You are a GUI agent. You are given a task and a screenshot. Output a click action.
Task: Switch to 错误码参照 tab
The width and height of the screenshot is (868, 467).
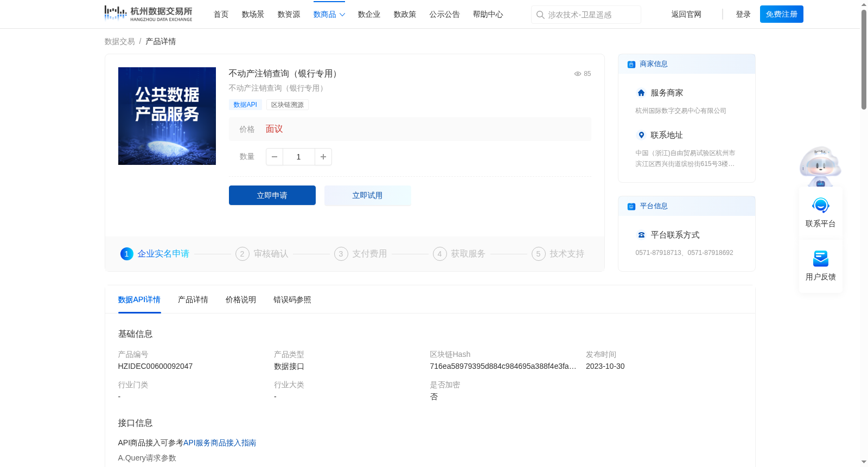pyautogui.click(x=292, y=300)
